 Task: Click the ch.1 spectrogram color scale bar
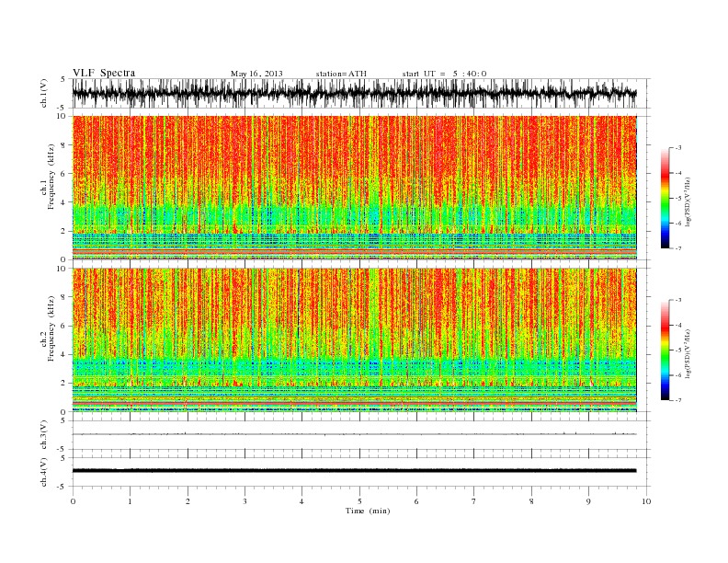click(x=665, y=198)
